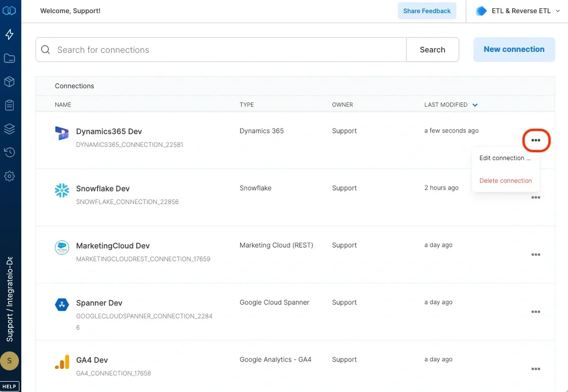Click the OWNER column header
568x392 pixels.
click(343, 105)
